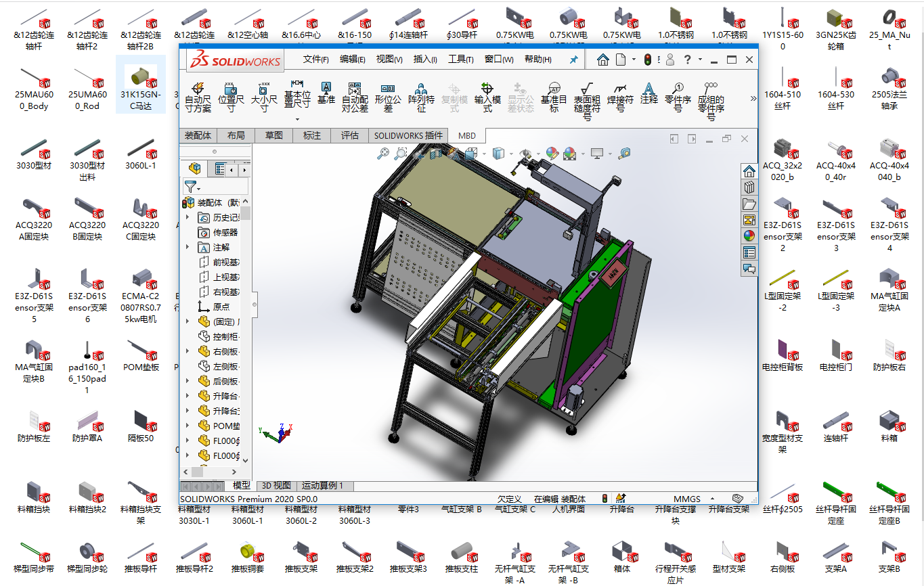Screen dimensions: 924x586
Task: Click the Zoom to Area icon
Action: tap(401, 154)
